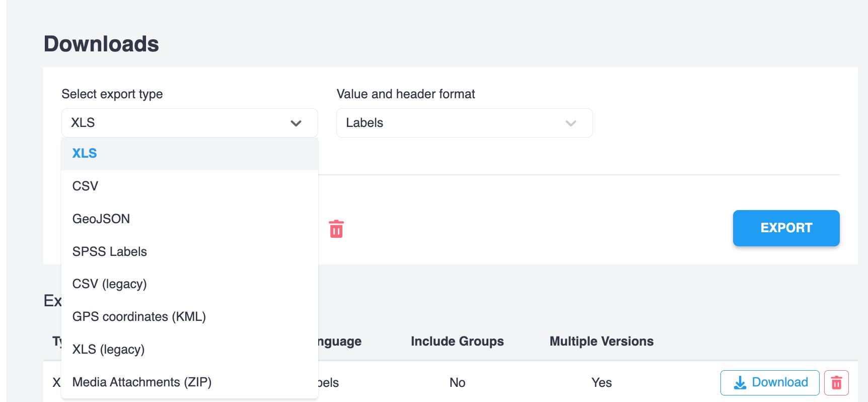Click the Download button for the export
868x402 pixels.
coord(770,383)
